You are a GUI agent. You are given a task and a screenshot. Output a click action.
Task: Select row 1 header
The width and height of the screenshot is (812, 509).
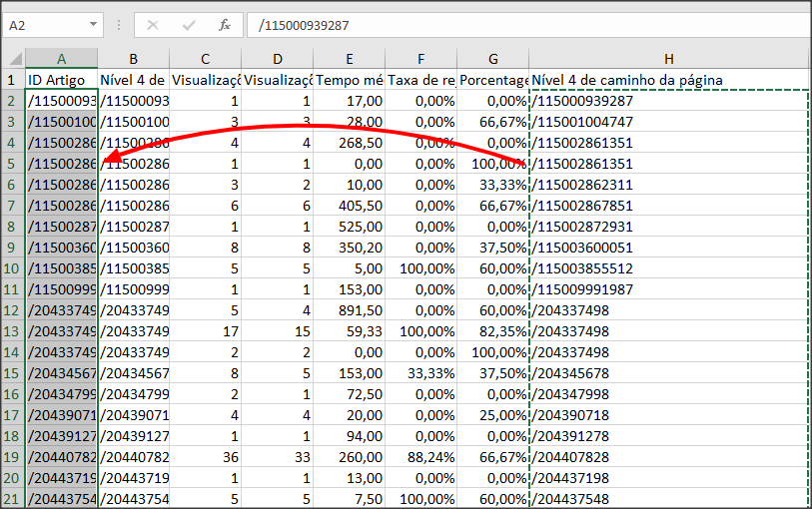click(11, 80)
